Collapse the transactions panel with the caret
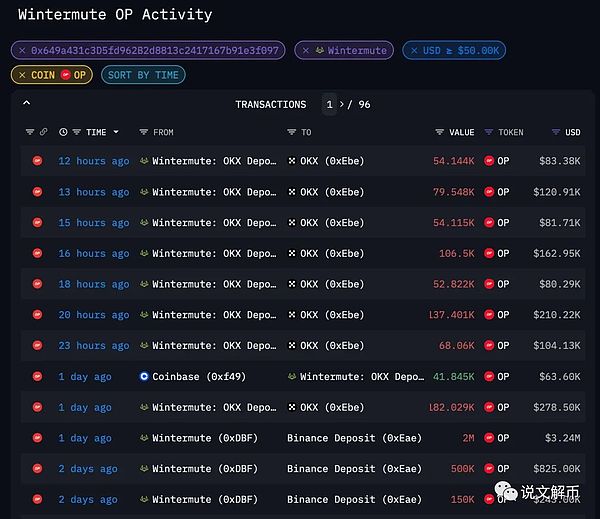Viewport: 600px width, 519px height. [x=26, y=103]
